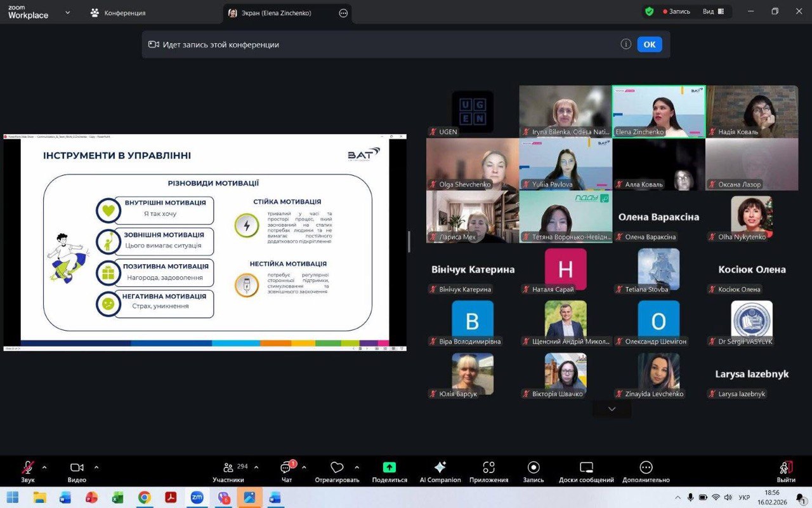Open the Participants (Участники) list
This screenshot has height=508, width=812.
tap(229, 468)
